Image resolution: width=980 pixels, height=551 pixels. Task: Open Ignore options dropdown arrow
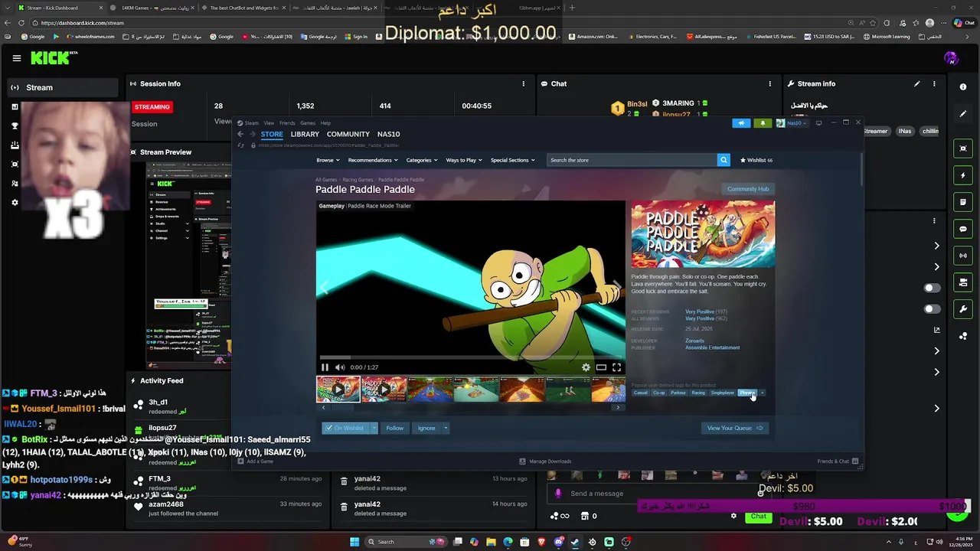pyautogui.click(x=446, y=428)
